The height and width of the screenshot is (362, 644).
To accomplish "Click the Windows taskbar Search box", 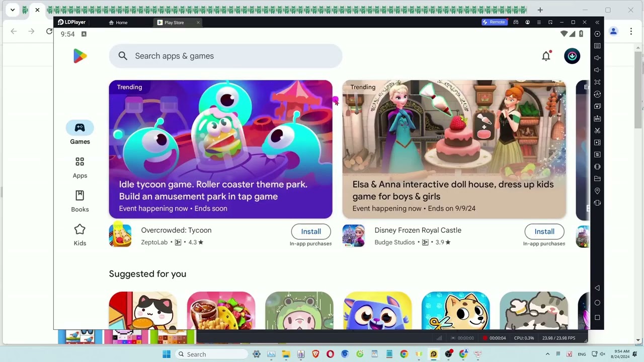I will [x=211, y=354].
